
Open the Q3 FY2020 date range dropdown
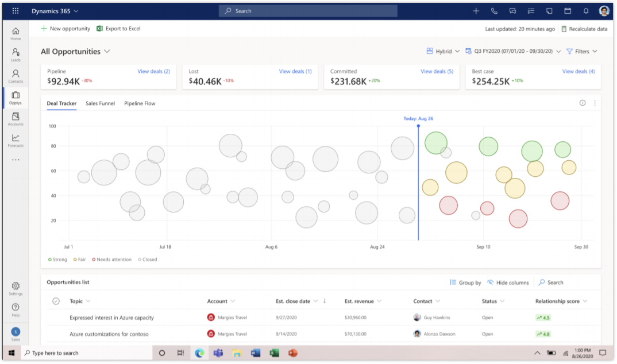513,52
